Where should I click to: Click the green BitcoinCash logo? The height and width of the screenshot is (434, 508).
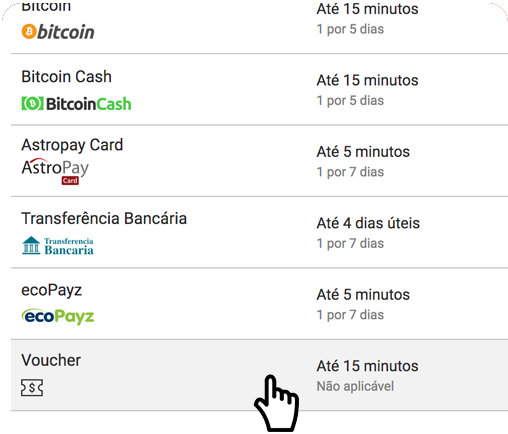[76, 104]
